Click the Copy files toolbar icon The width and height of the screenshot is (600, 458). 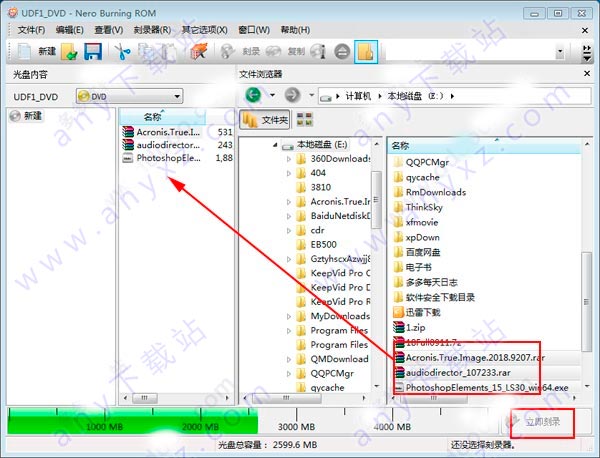[x=146, y=52]
